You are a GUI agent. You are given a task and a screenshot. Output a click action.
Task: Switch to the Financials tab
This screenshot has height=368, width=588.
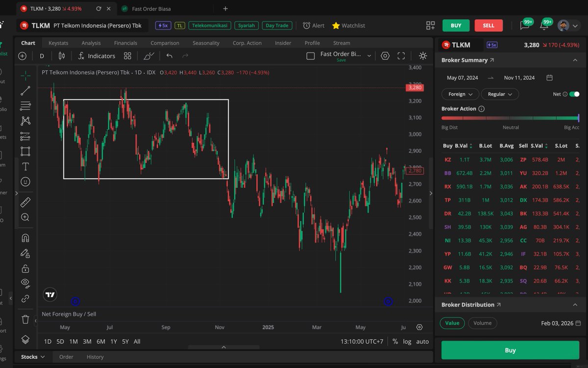[125, 43]
